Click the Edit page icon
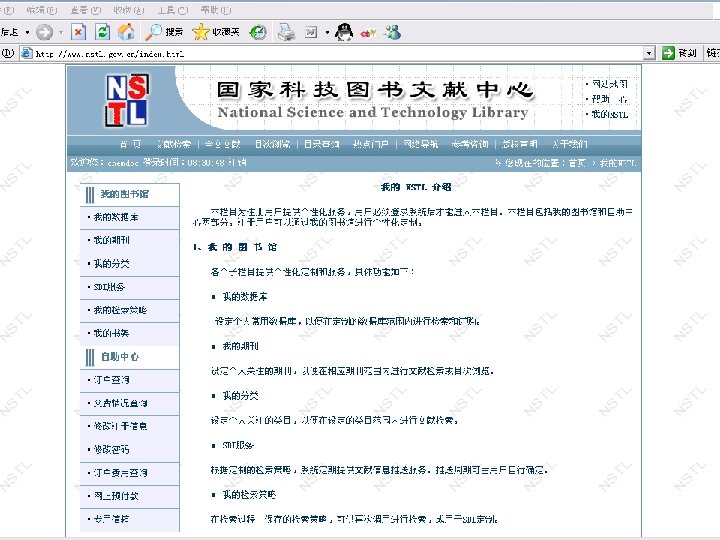 click(x=311, y=32)
